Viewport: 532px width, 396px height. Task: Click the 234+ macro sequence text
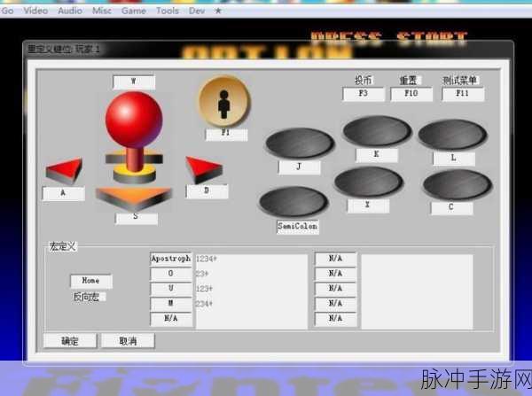point(204,304)
